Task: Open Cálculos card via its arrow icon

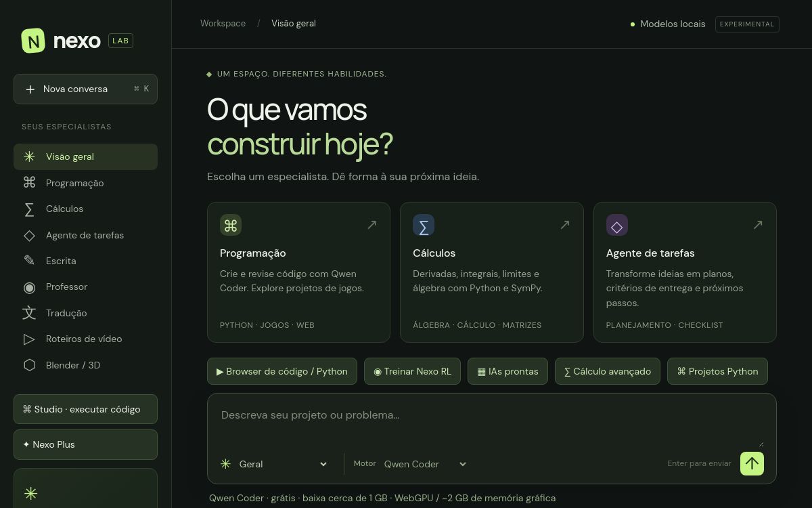Action: point(565,225)
